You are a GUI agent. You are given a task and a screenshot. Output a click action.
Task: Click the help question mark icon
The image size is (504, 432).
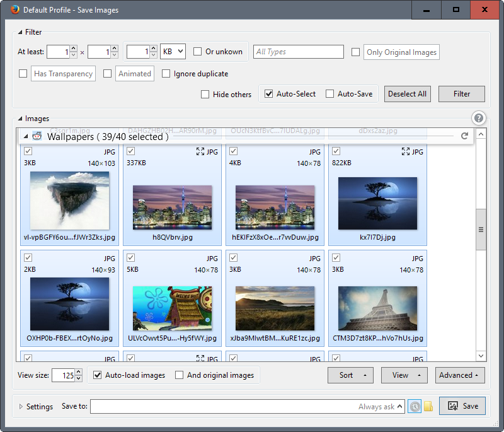[479, 118]
